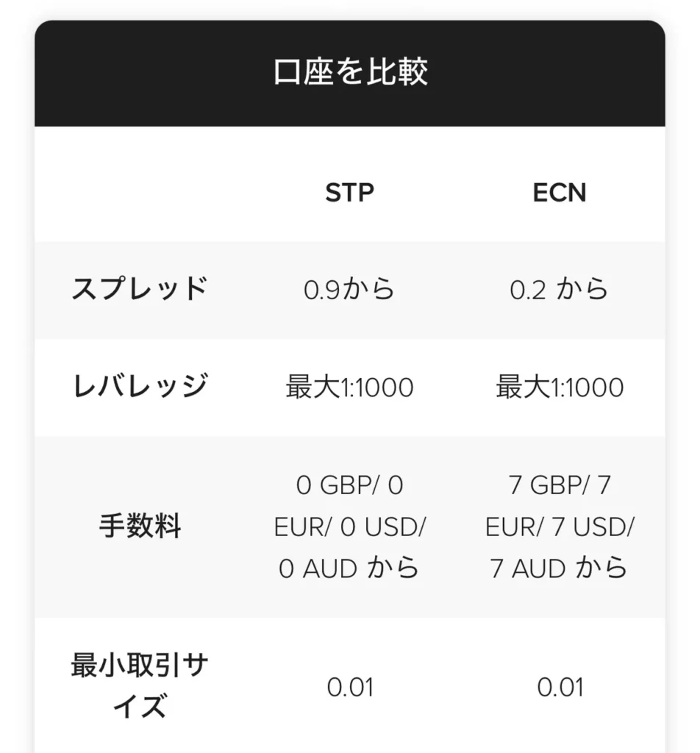The width and height of the screenshot is (700, 753).
Task: Click the 口座を比較 header title
Action: (x=350, y=73)
